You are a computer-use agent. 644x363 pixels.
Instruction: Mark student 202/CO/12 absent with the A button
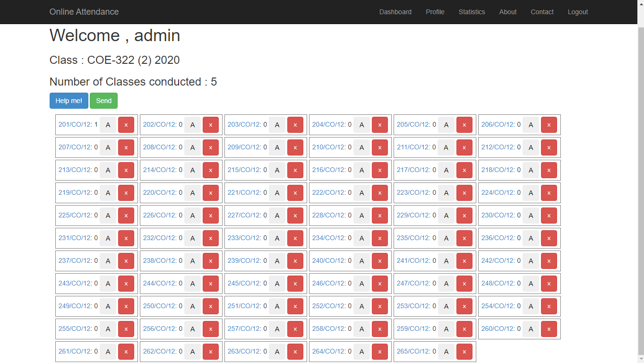coord(192,124)
